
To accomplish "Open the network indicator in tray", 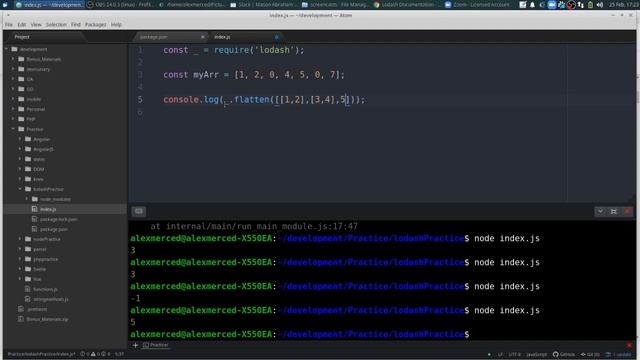I will [580, 5].
